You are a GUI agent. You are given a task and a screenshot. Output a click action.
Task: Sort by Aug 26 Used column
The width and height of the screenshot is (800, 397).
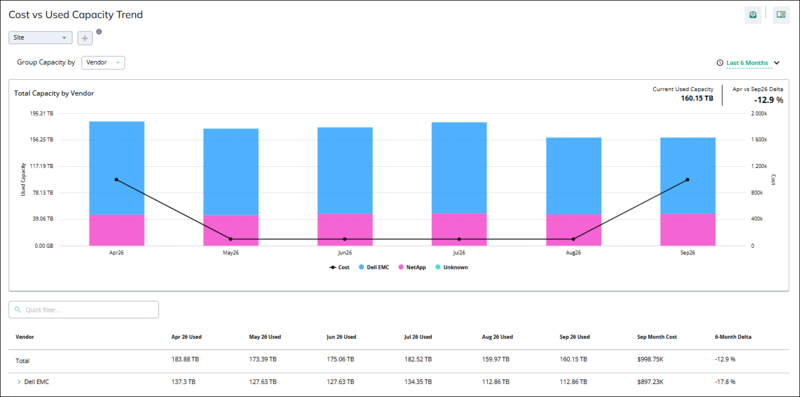497,337
